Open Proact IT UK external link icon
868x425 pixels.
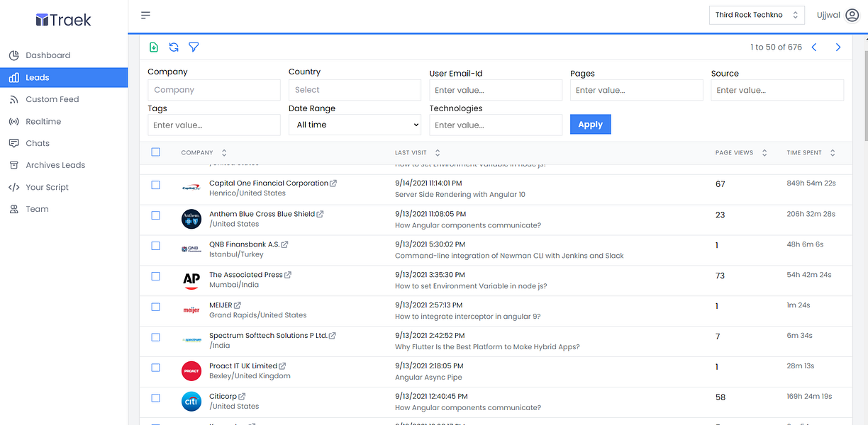click(x=282, y=366)
